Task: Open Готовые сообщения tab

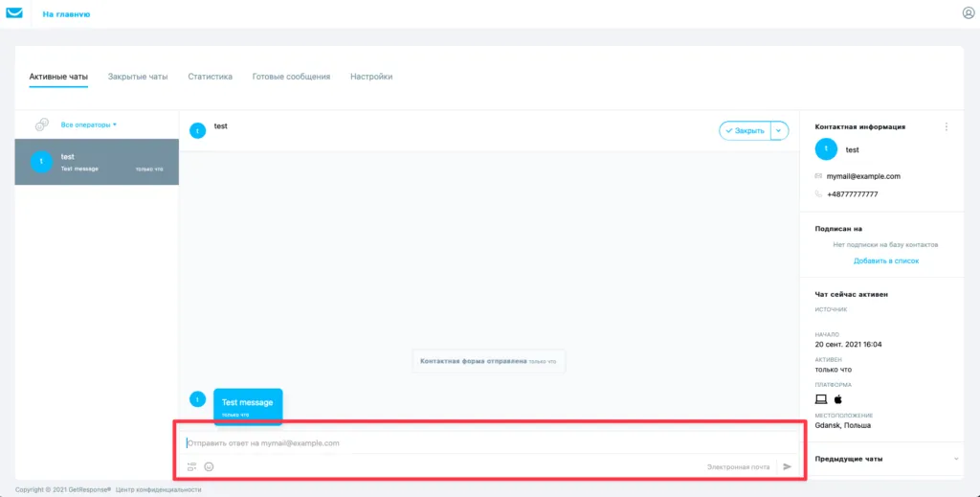Action: point(291,77)
